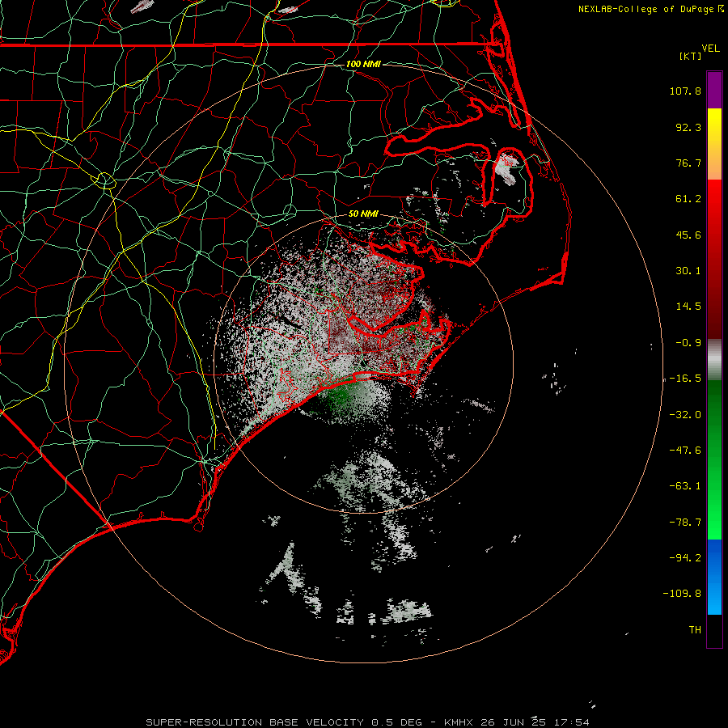Select the 45.6 legend value

(688, 235)
